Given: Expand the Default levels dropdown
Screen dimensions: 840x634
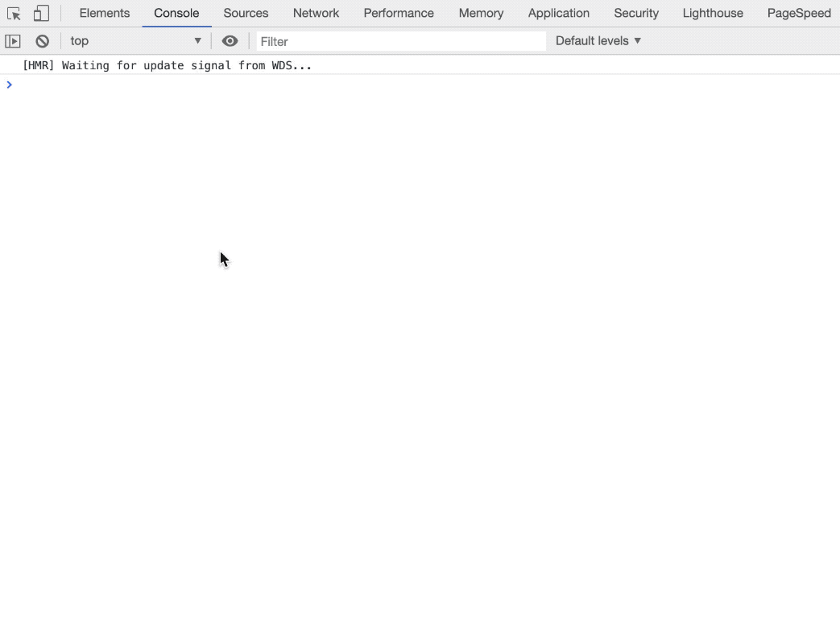Looking at the screenshot, I should (598, 41).
